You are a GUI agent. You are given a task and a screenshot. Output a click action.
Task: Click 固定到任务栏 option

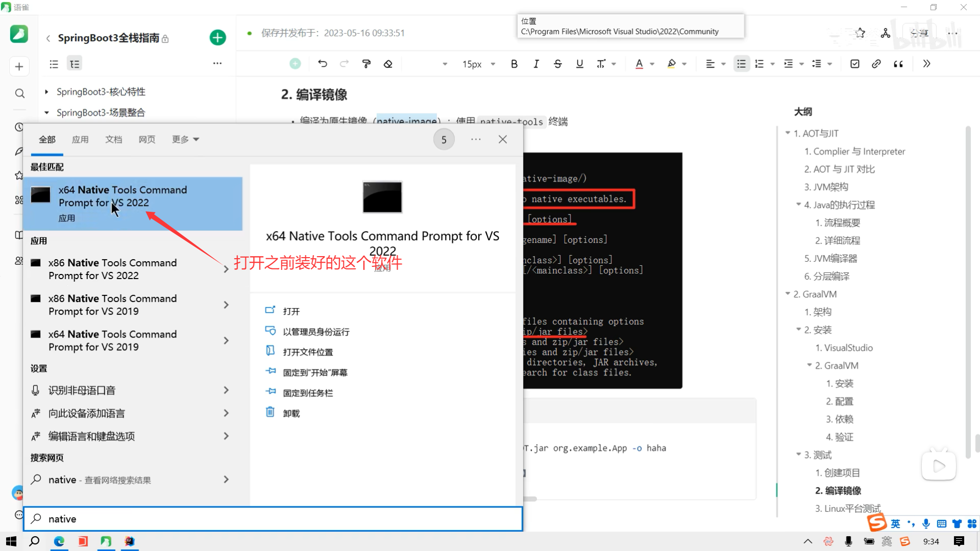click(x=308, y=392)
